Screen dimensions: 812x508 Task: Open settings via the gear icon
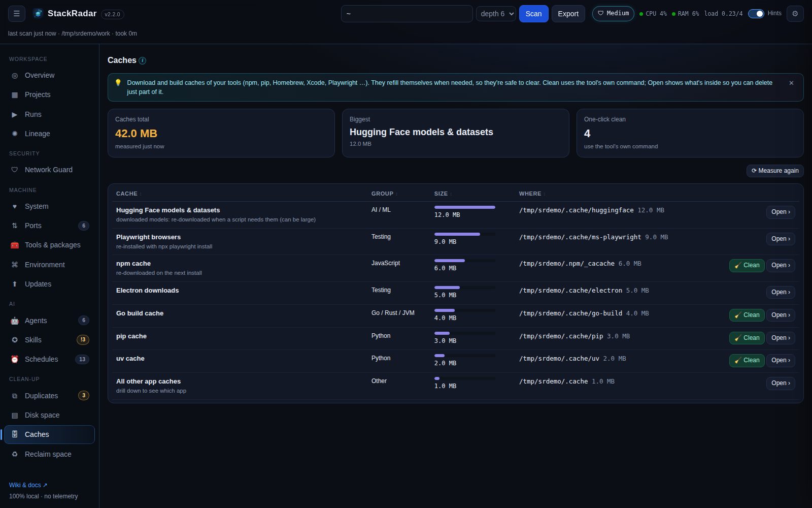coord(795,14)
